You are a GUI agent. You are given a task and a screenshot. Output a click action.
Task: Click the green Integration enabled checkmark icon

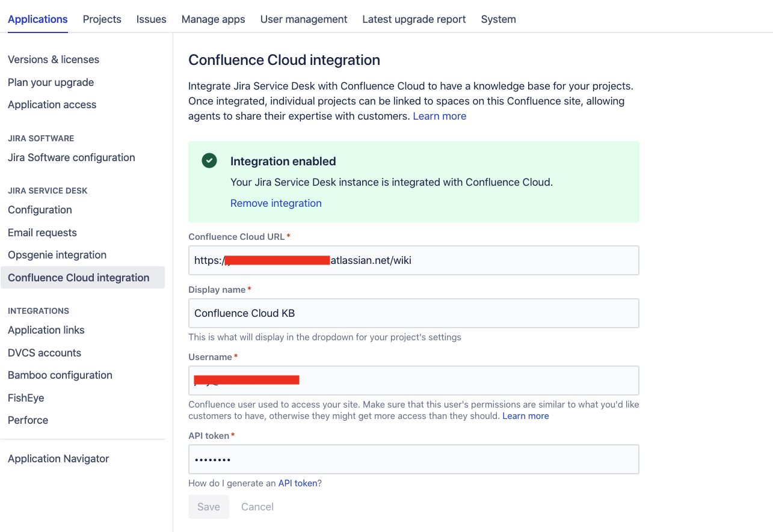[x=209, y=161]
